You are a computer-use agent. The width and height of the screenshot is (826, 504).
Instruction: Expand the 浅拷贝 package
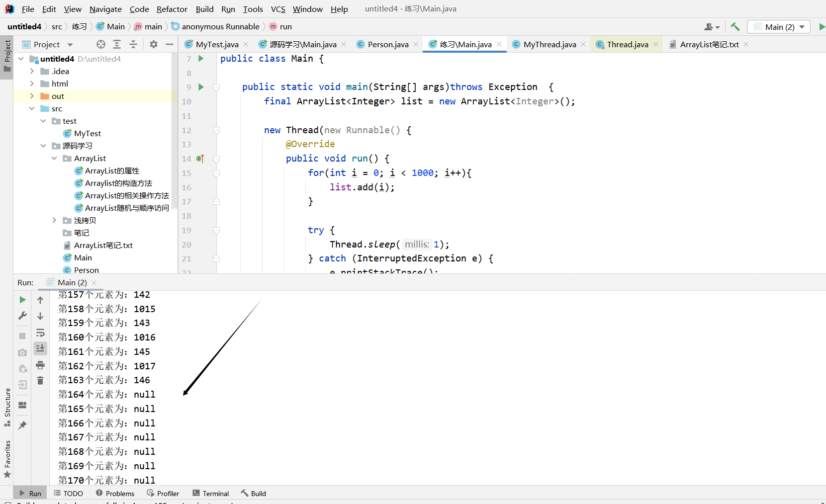[x=54, y=220]
